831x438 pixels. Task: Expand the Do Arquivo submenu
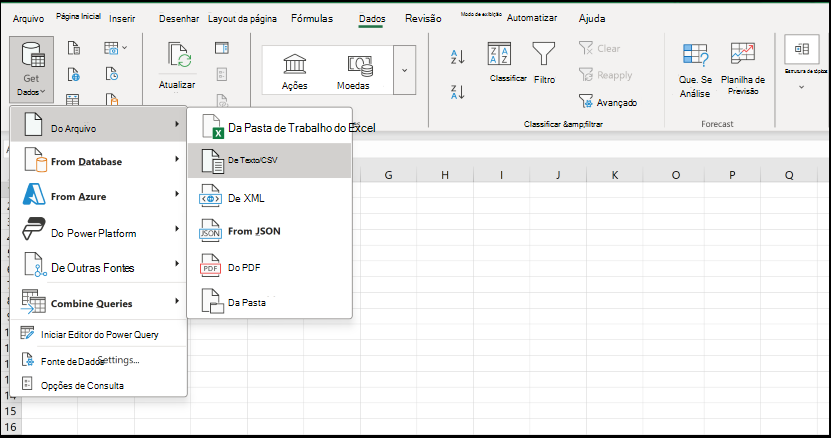99,125
